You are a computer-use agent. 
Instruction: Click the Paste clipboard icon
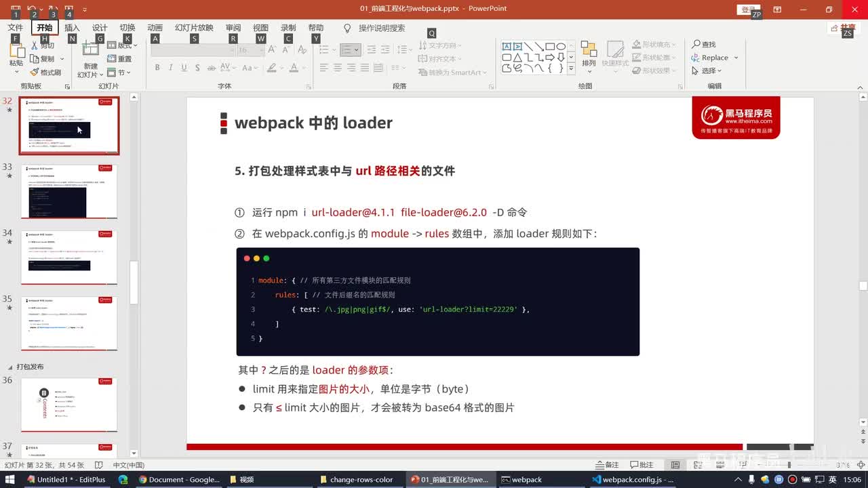tap(16, 49)
